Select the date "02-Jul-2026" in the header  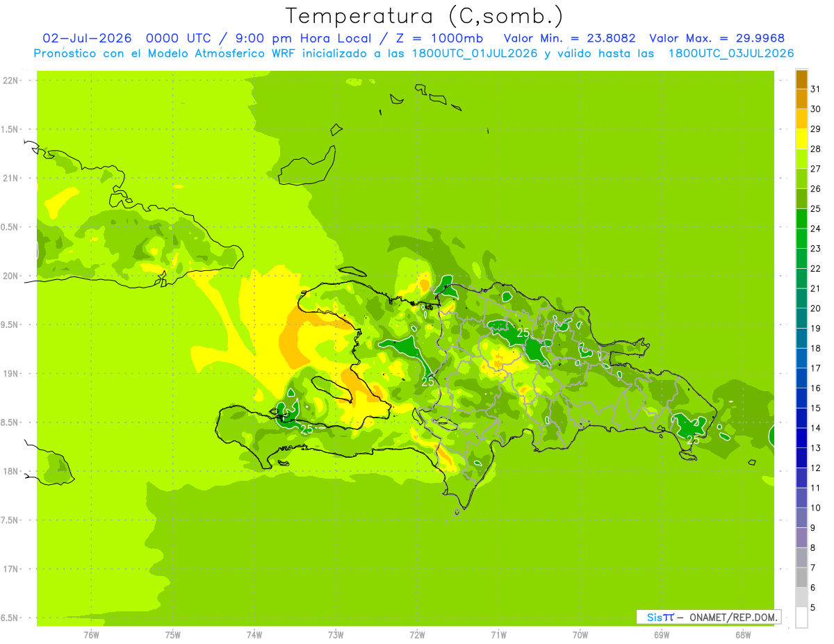click(x=88, y=38)
